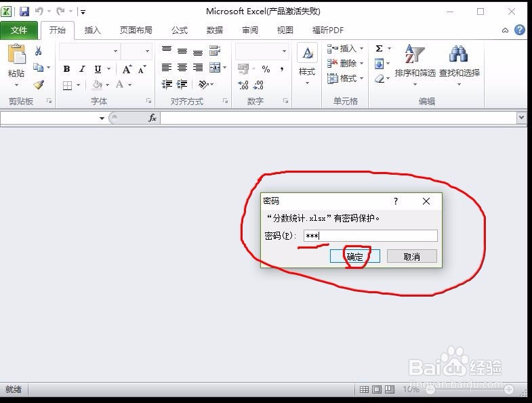This screenshot has height=403, width=532.
Task: Click 取消 in the password dialog
Action: point(412,257)
